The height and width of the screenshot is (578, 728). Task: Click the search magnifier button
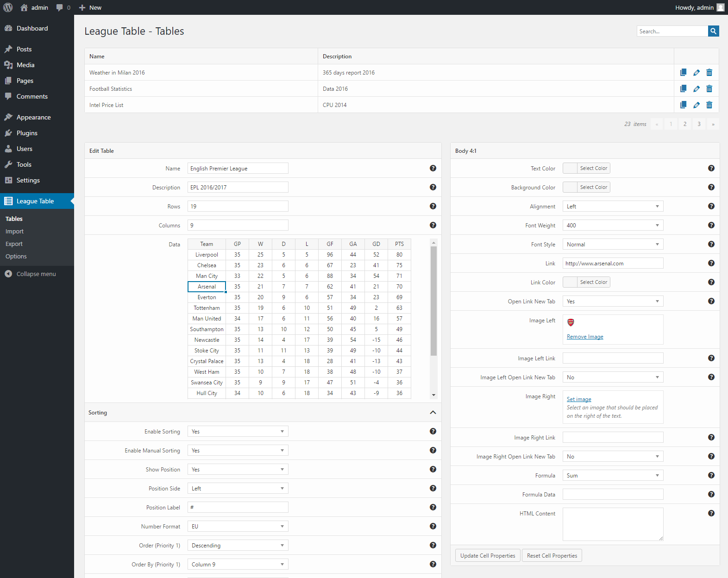[713, 31]
